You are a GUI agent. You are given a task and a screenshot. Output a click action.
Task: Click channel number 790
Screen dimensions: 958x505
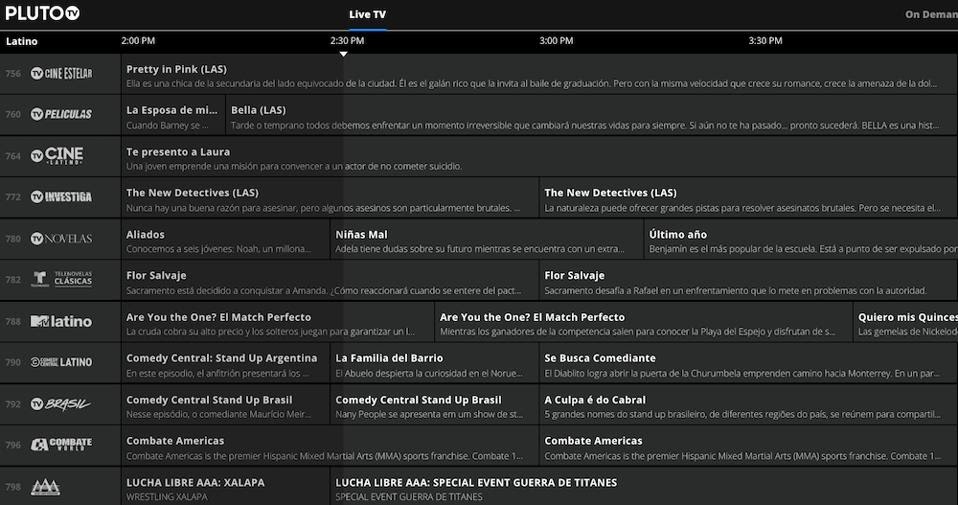[x=13, y=362]
